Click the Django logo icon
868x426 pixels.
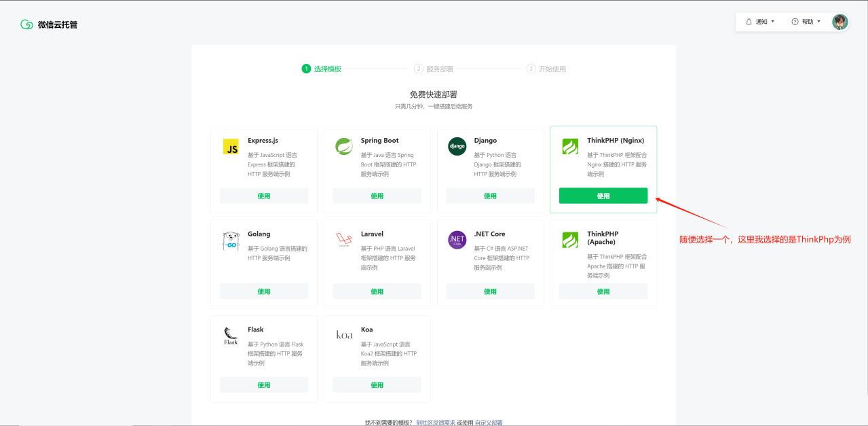457,146
